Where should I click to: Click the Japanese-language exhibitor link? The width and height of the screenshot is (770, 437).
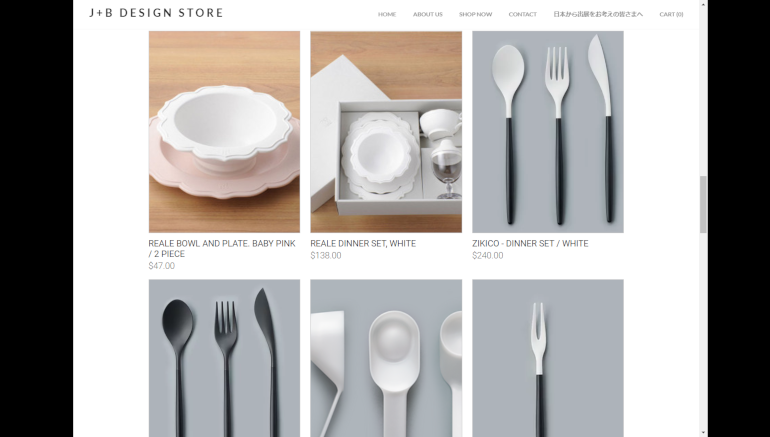point(598,14)
